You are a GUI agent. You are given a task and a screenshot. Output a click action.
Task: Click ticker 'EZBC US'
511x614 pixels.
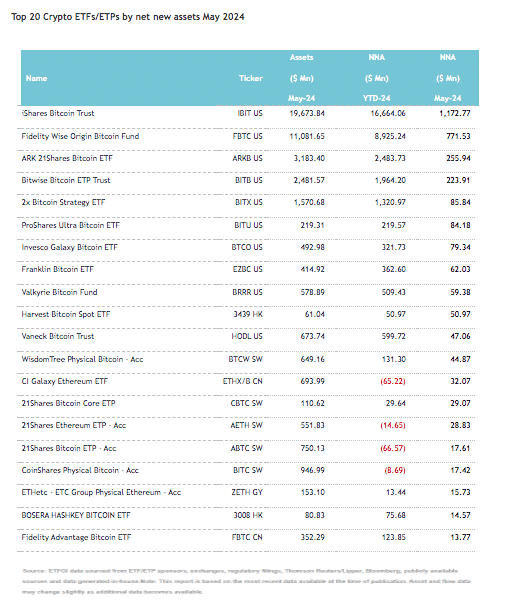[247, 269]
